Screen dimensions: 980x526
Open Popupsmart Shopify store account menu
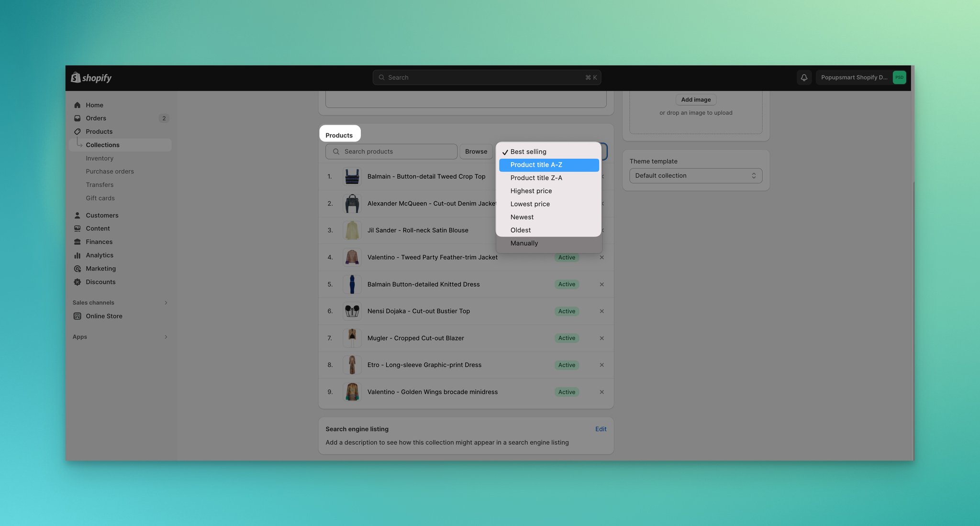[861, 77]
